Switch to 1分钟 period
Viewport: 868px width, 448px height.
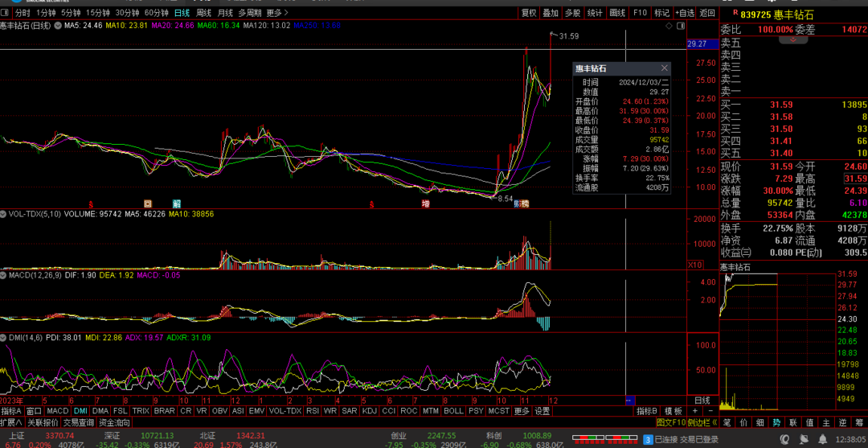46,12
